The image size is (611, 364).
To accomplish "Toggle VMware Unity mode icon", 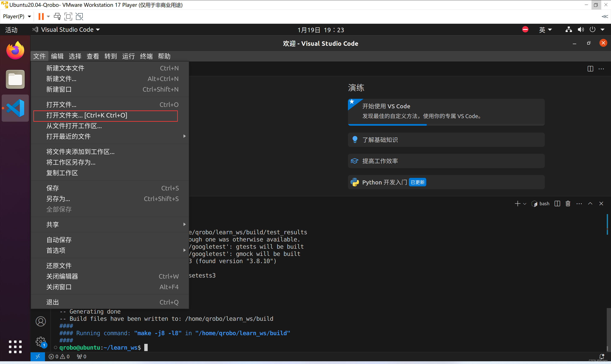I will [x=79, y=17].
